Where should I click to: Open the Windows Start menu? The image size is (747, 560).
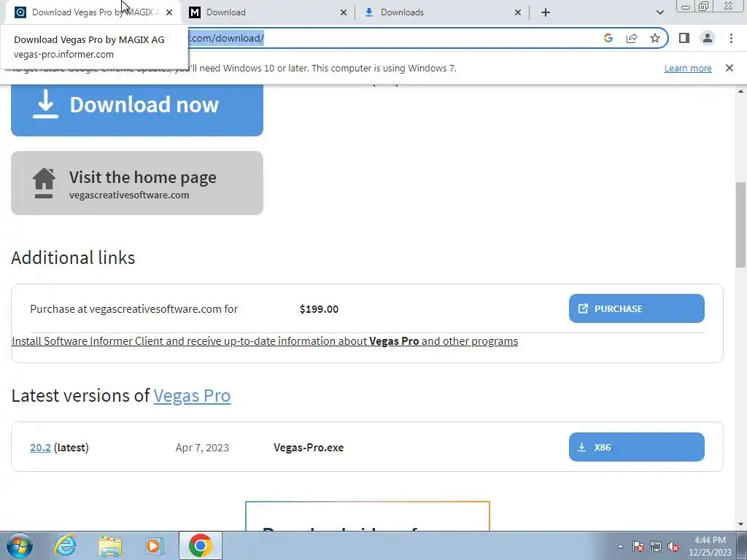click(x=20, y=545)
